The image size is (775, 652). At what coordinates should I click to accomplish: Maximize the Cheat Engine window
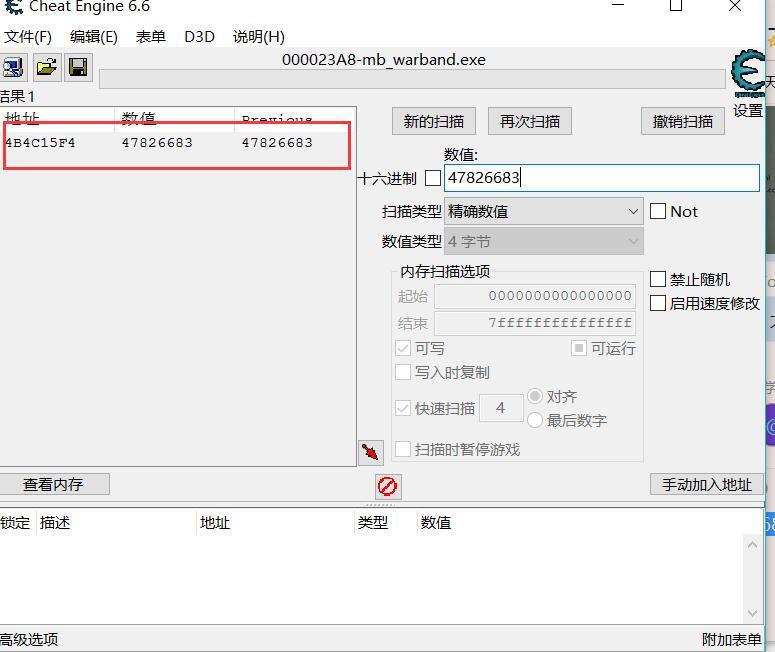click(x=676, y=6)
